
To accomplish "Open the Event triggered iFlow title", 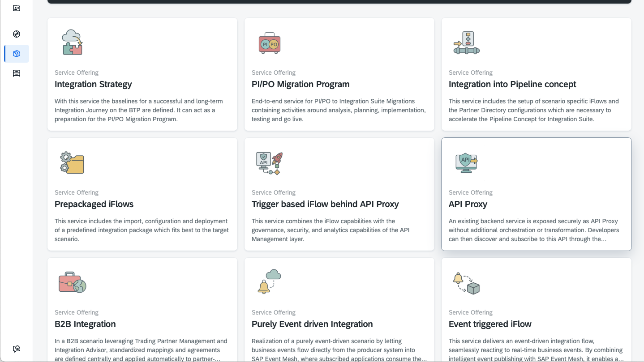I will click(x=490, y=324).
